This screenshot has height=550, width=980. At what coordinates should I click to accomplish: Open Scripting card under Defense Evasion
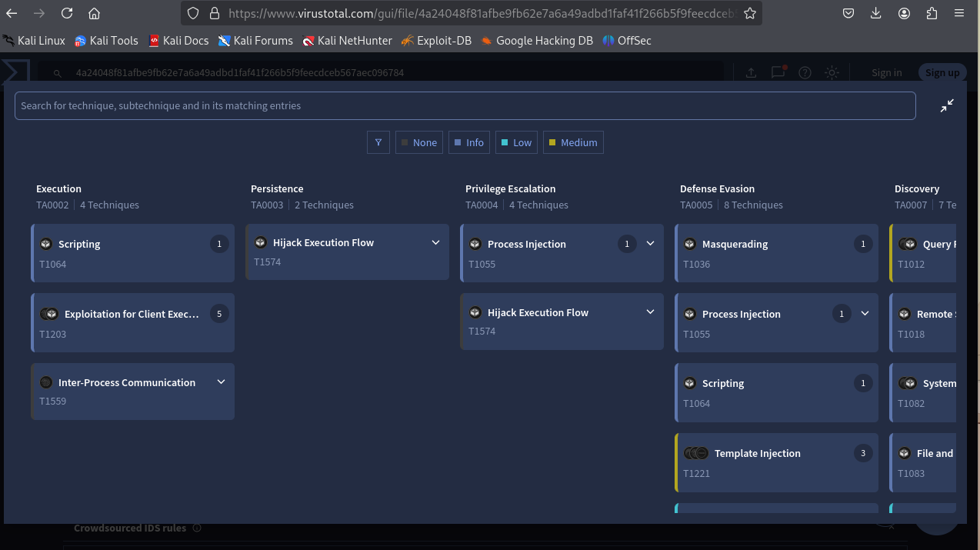(777, 392)
